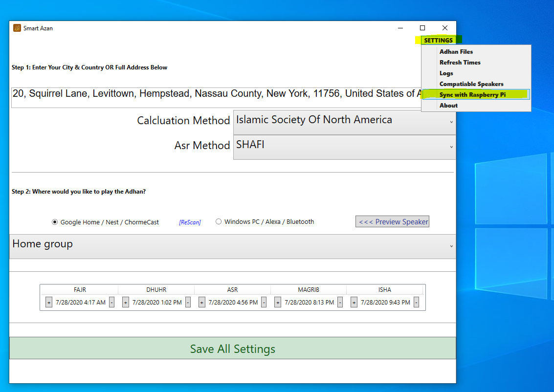Close the Smart Azan window
Image resolution: width=554 pixels, height=392 pixels.
[x=445, y=28]
